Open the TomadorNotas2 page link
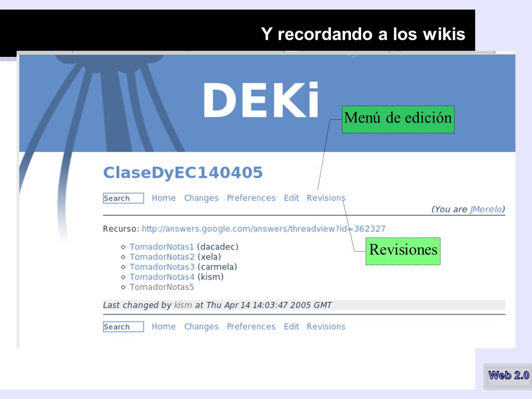This screenshot has height=399, width=532. (x=162, y=257)
